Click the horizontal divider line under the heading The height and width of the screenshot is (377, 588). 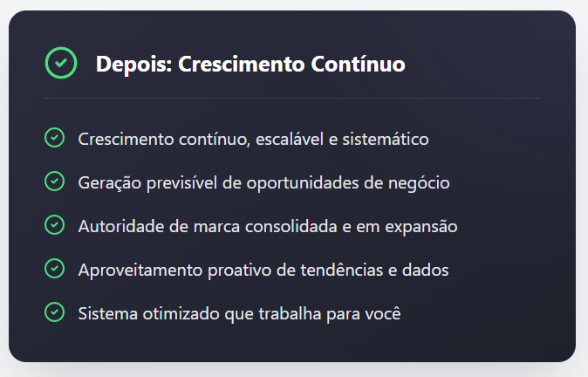(x=292, y=99)
